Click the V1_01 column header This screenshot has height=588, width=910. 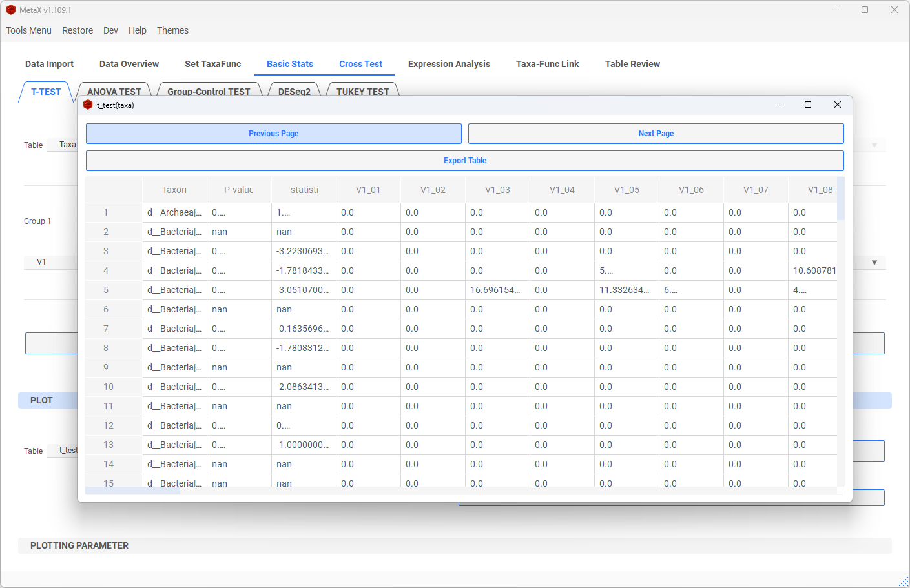(x=368, y=190)
